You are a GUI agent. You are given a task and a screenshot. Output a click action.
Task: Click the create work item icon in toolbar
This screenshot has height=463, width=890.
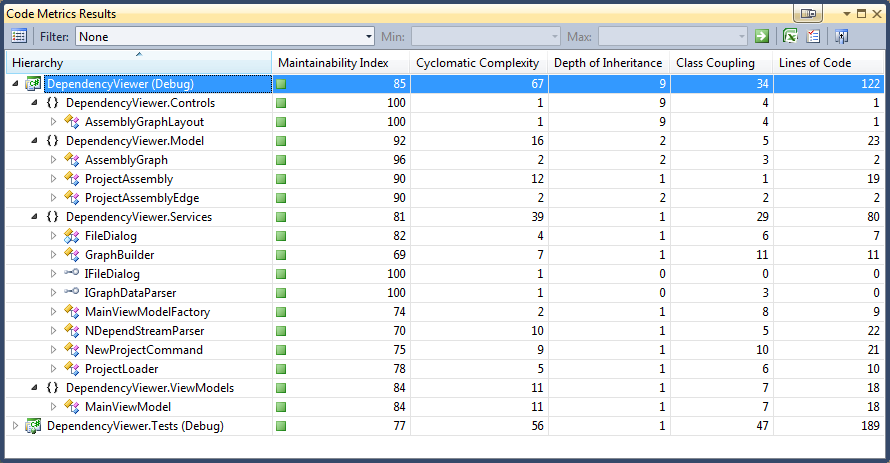pos(813,36)
